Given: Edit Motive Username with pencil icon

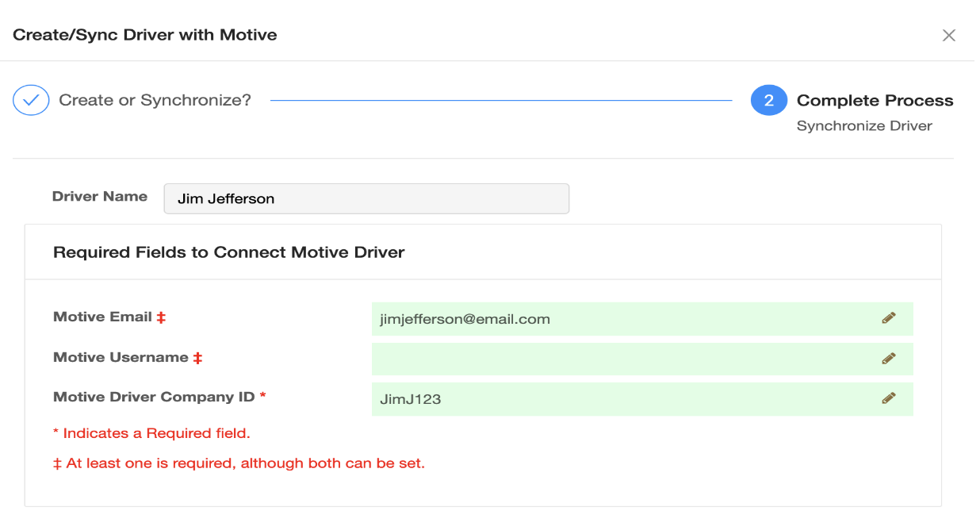Looking at the screenshot, I should tap(889, 359).
